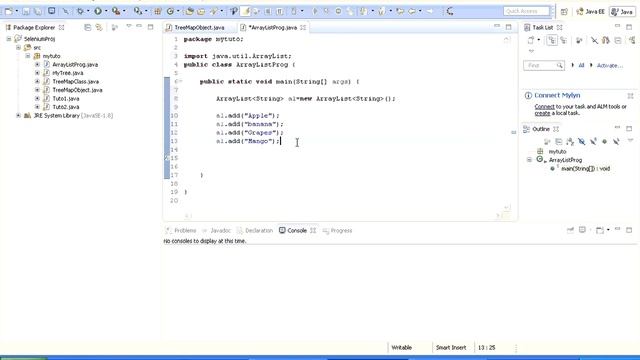Toggle Scheduled presentation in Task List toolbar

(x=564, y=40)
